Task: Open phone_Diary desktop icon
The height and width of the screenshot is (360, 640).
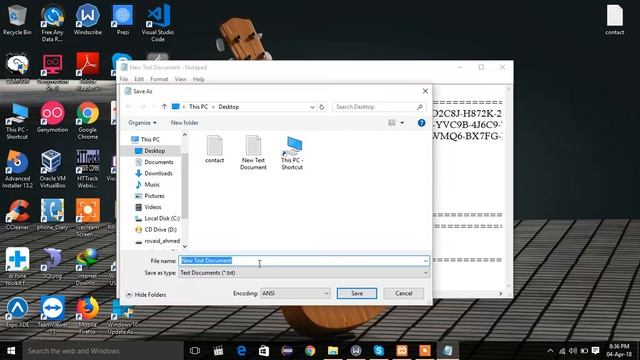Action: point(52,215)
